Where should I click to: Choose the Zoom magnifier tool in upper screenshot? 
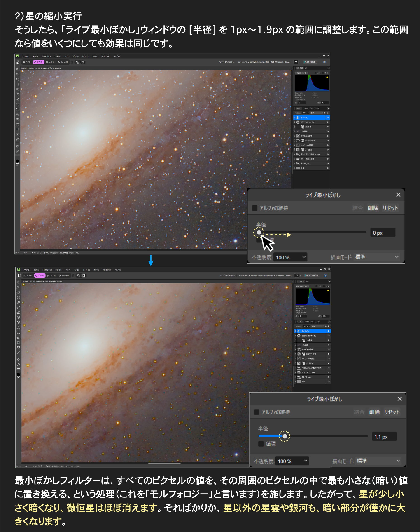point(17,151)
